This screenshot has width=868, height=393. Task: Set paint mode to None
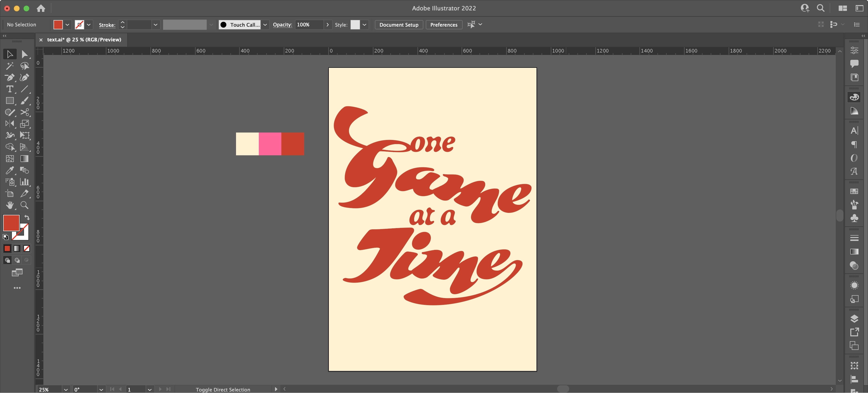click(x=27, y=248)
